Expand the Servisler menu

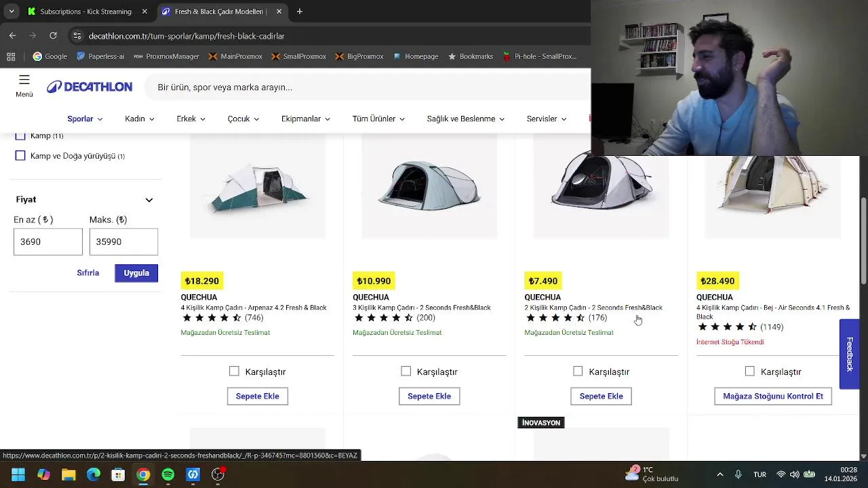(x=547, y=119)
